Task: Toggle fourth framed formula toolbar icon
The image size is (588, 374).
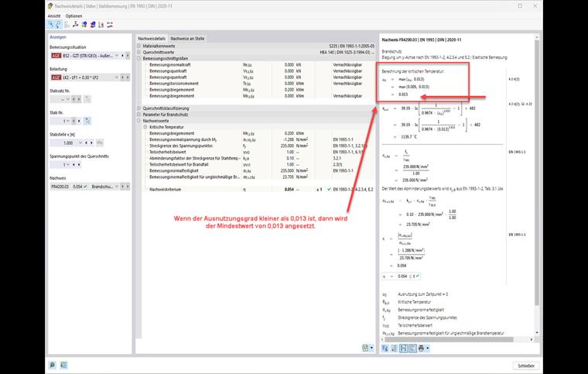Action: pos(413,348)
